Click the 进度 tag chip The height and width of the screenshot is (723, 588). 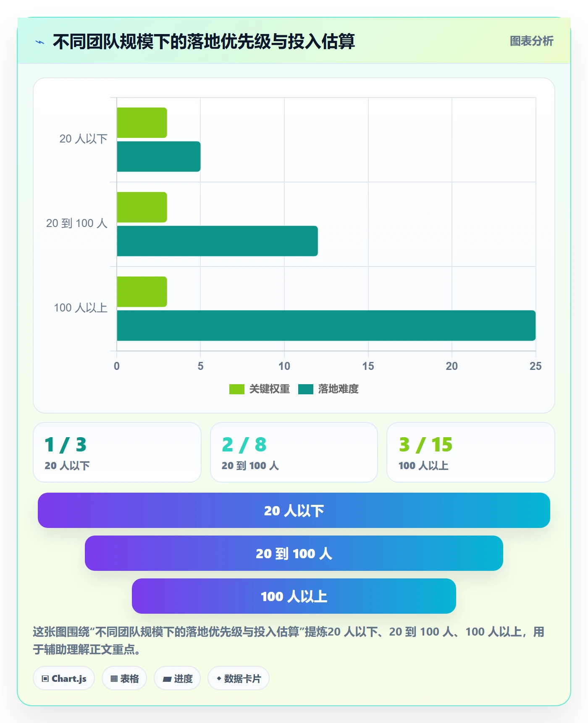tap(177, 678)
